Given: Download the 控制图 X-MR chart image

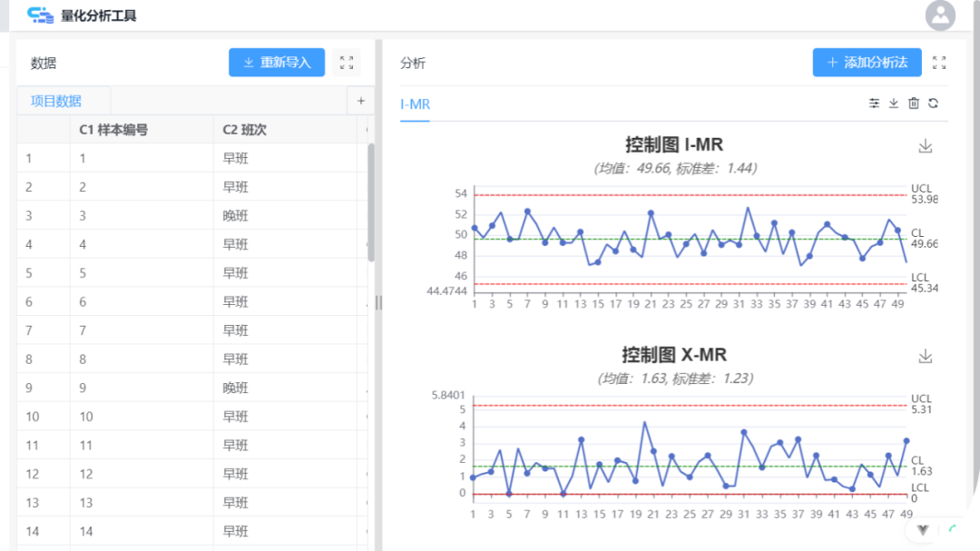Looking at the screenshot, I should point(925,356).
